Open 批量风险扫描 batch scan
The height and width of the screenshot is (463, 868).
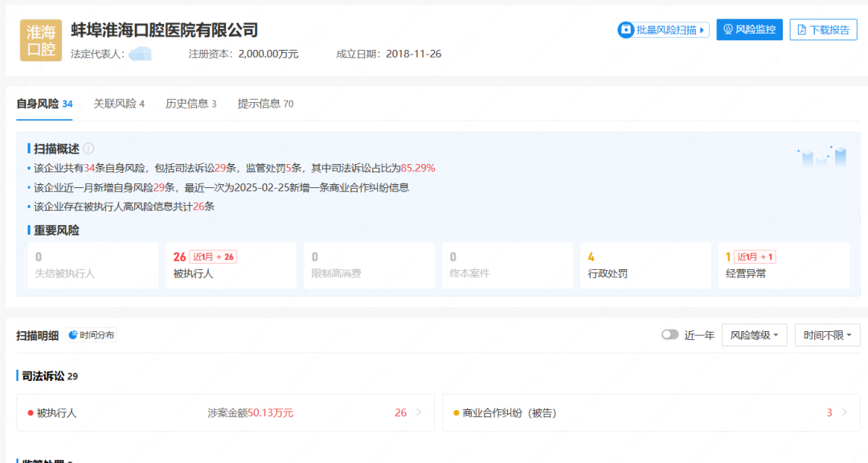(663, 30)
